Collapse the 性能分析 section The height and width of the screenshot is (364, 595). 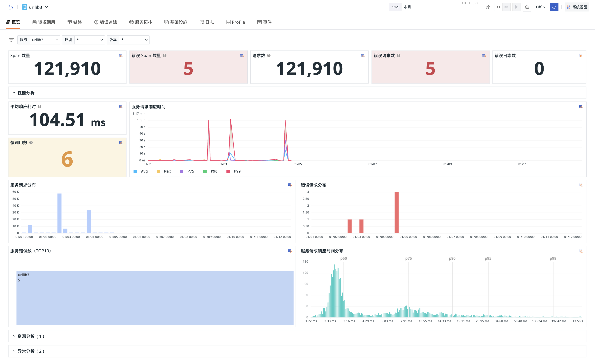click(23, 93)
